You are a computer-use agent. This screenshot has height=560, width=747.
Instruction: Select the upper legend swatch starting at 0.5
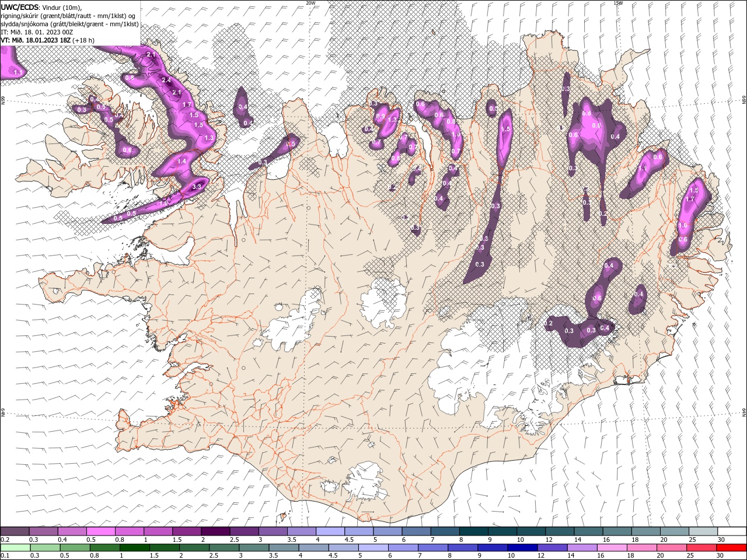[100, 531]
